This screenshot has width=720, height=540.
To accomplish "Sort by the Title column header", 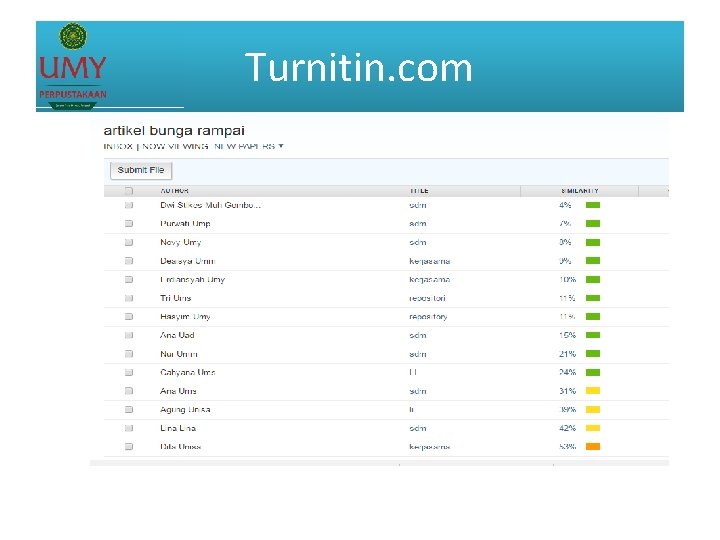I will point(419,191).
